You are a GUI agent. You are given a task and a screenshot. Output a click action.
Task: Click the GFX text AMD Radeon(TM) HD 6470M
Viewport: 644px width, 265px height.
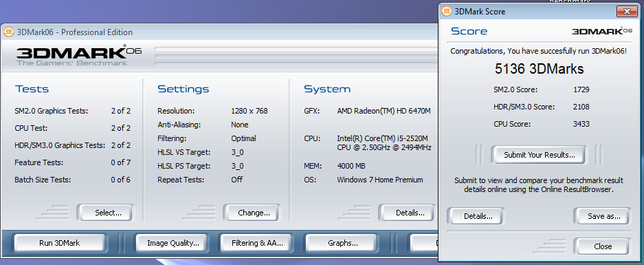[384, 111]
